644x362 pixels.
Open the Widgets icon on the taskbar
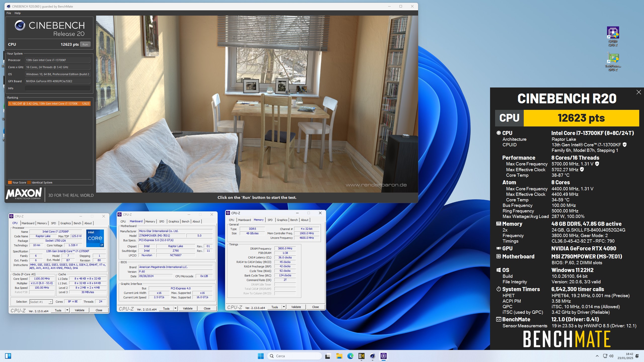pyautogui.click(x=8, y=356)
